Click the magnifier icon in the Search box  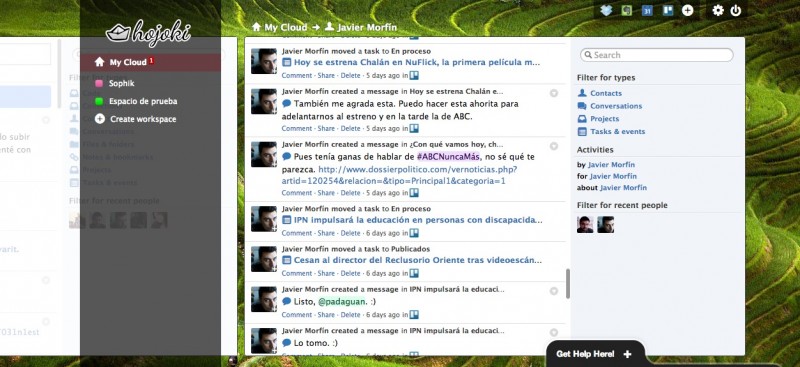(x=588, y=55)
